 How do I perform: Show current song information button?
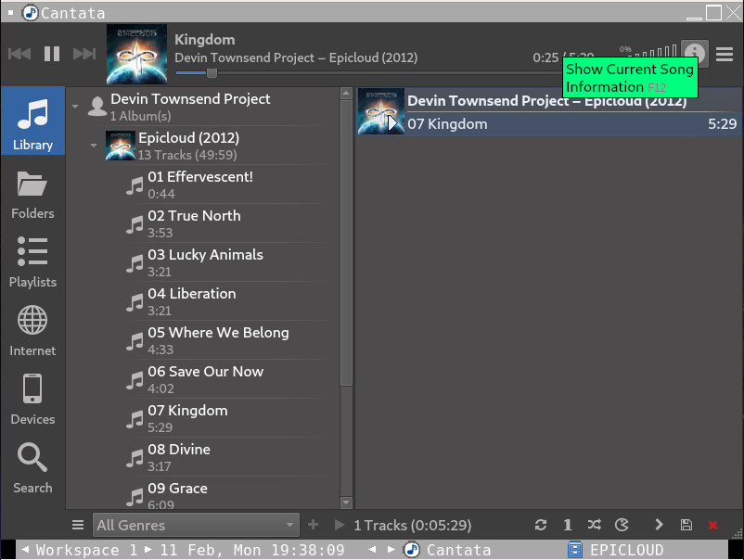(694, 54)
